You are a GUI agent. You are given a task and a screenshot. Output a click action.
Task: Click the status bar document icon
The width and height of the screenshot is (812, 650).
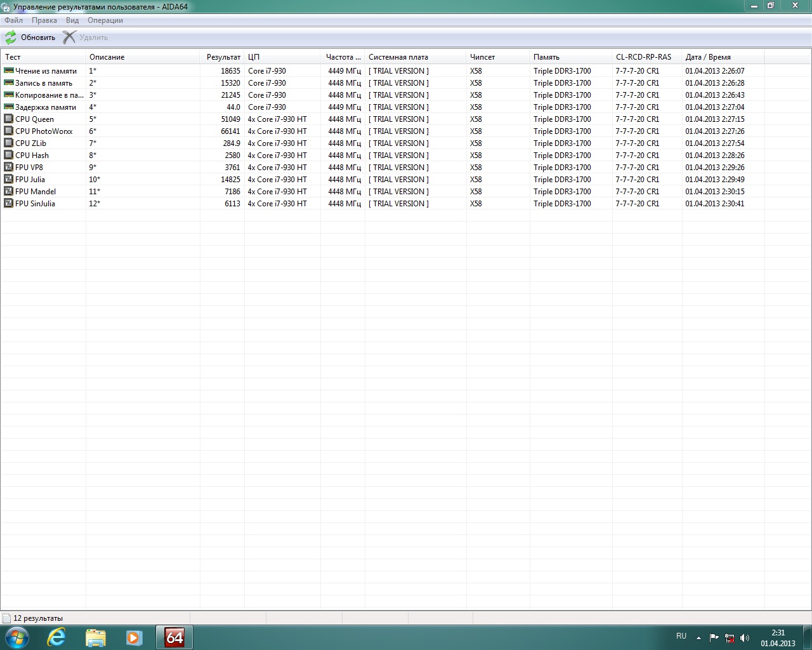point(6,618)
